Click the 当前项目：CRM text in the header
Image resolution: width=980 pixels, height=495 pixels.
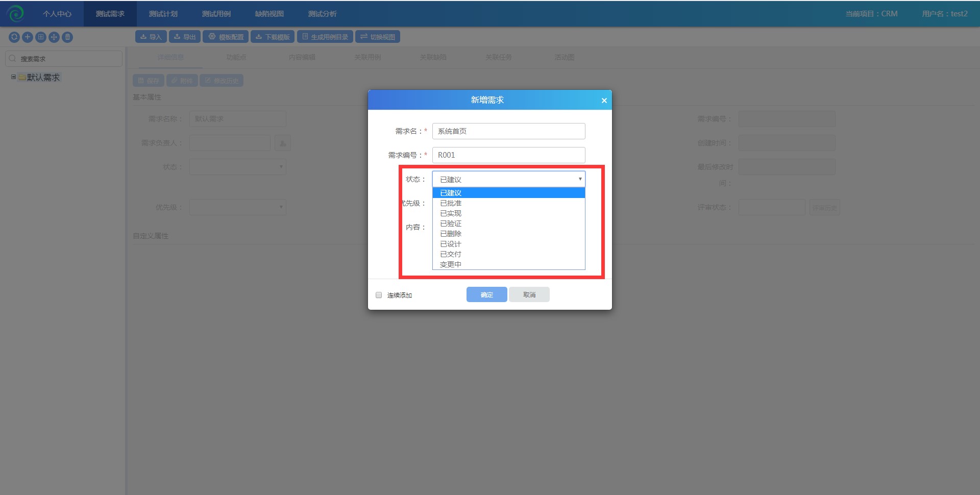click(x=872, y=14)
